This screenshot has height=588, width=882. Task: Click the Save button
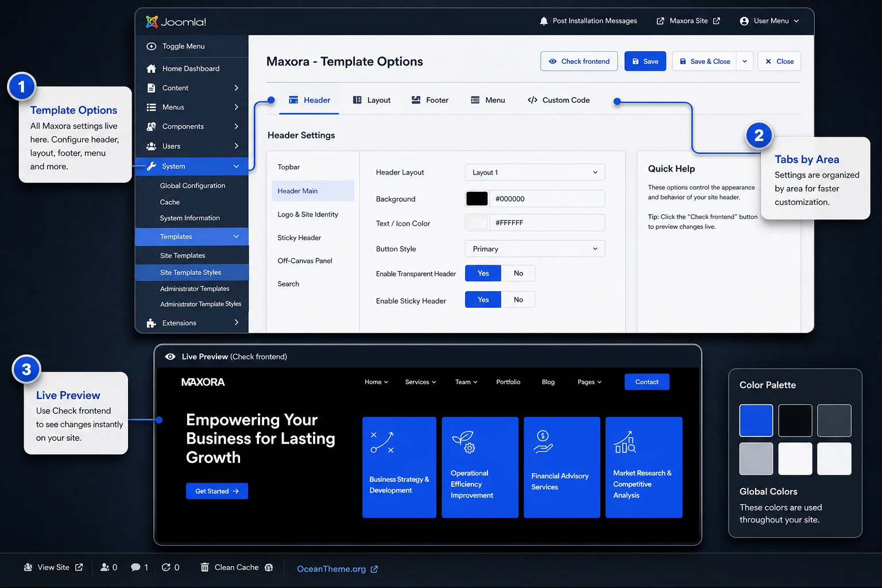tap(645, 61)
